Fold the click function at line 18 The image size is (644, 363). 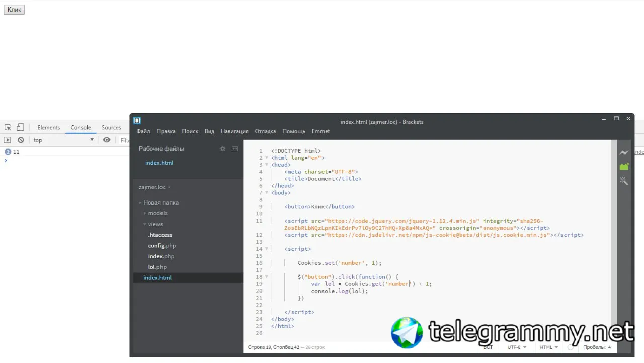click(x=267, y=277)
